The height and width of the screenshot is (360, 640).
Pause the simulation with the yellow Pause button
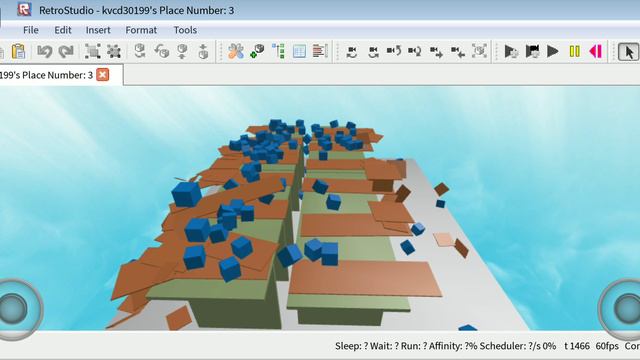[575, 51]
